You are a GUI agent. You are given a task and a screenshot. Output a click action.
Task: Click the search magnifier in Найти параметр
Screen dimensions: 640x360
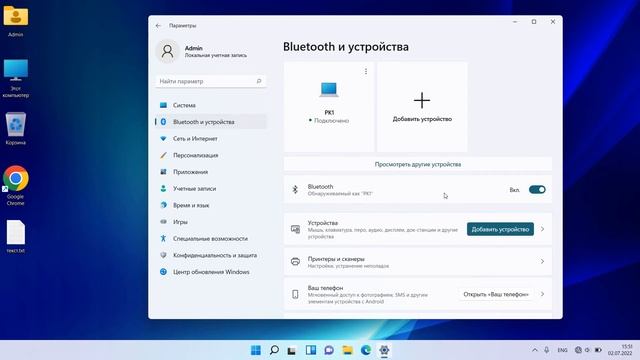pos(259,81)
